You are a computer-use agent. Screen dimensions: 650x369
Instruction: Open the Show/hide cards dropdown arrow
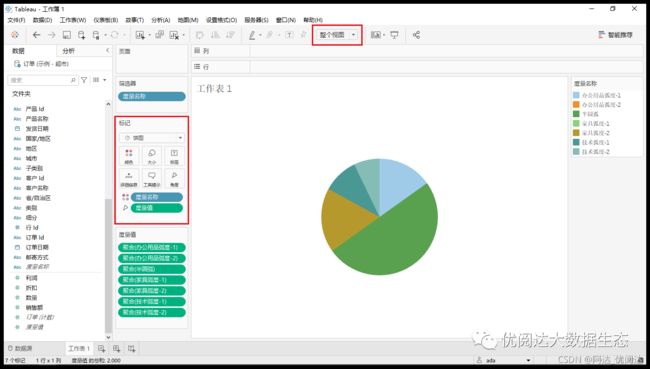pyautogui.click(x=384, y=35)
